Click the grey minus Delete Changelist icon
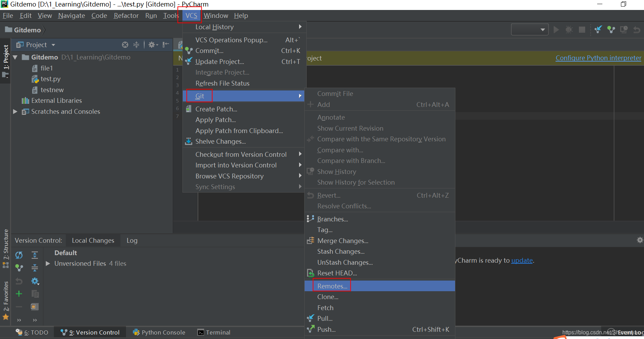The height and width of the screenshot is (339, 644). point(19,306)
